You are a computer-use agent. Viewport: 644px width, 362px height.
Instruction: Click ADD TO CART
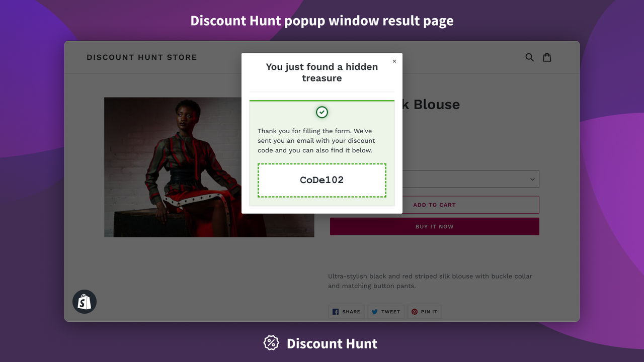pyautogui.click(x=434, y=205)
